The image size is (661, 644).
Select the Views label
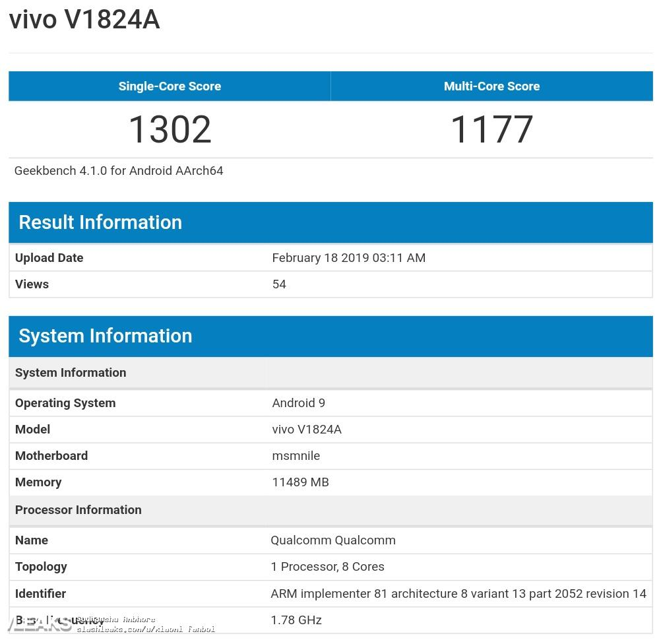pos(32,284)
